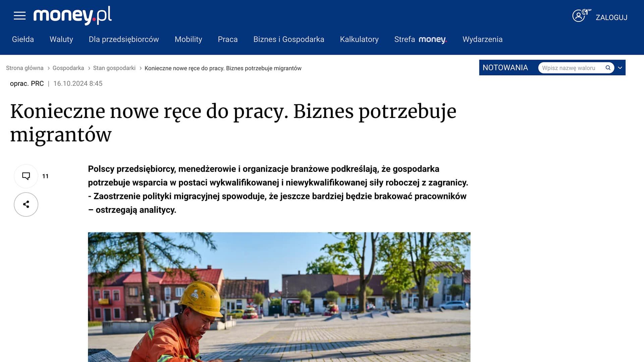Open the article comments icon
The image size is (644, 362).
[26, 176]
